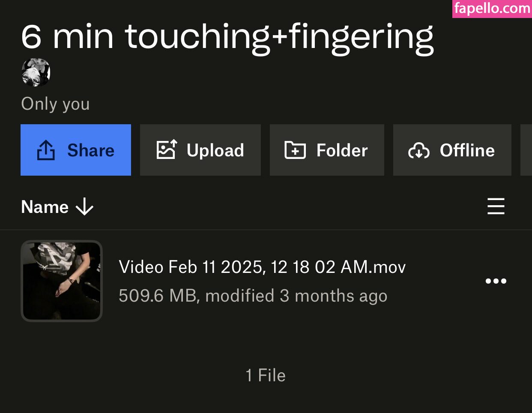Open the video file thumbnail
This screenshot has height=413, width=532.
coord(62,281)
